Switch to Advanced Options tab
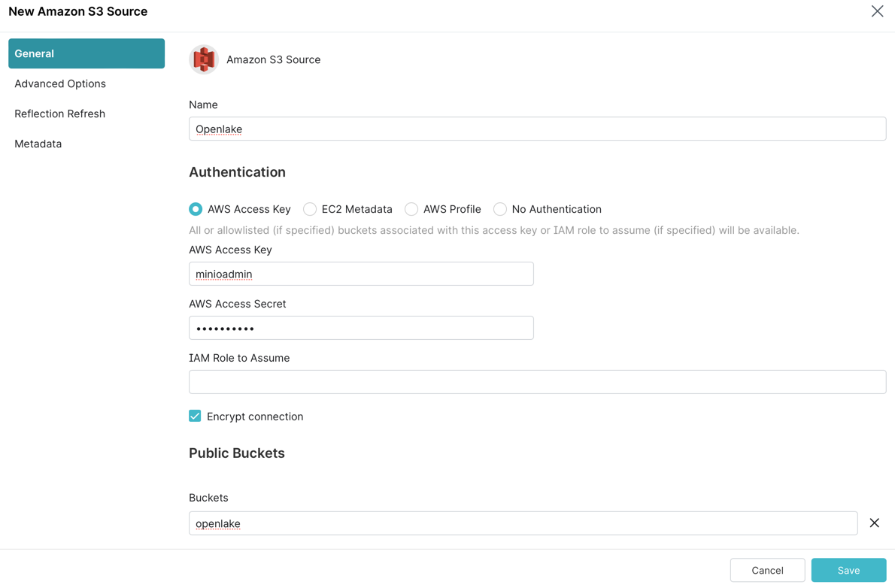The height and width of the screenshot is (588, 895). click(x=60, y=83)
